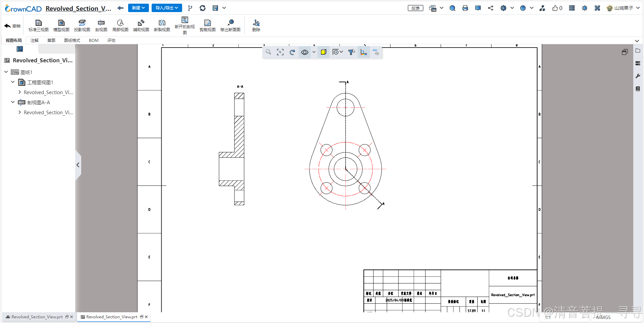The image size is (644, 323).
Task: Click the 删除 delete tool
Action: pos(256,25)
